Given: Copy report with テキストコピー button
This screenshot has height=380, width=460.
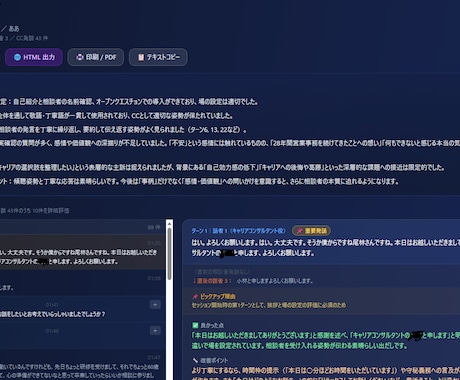Looking at the screenshot, I should click(x=158, y=57).
